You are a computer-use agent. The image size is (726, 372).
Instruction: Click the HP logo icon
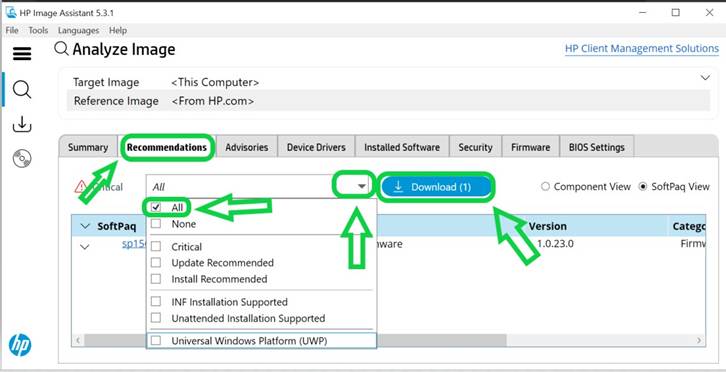coord(20,345)
